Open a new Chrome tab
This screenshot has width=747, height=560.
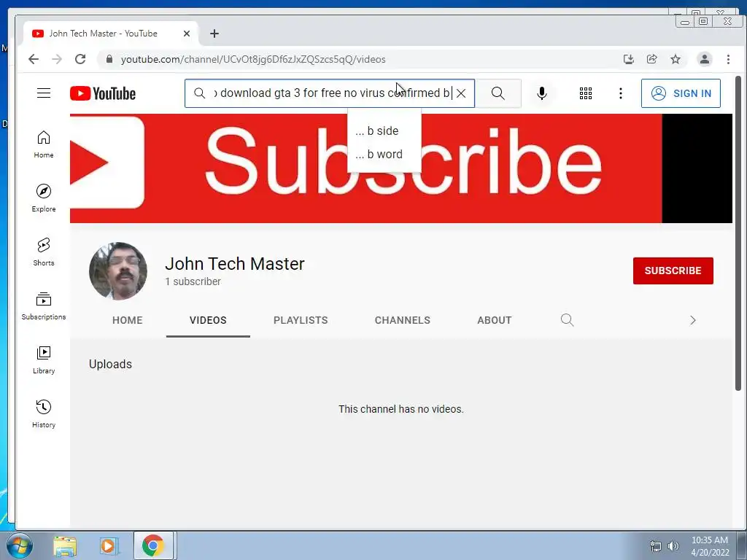[x=214, y=34]
